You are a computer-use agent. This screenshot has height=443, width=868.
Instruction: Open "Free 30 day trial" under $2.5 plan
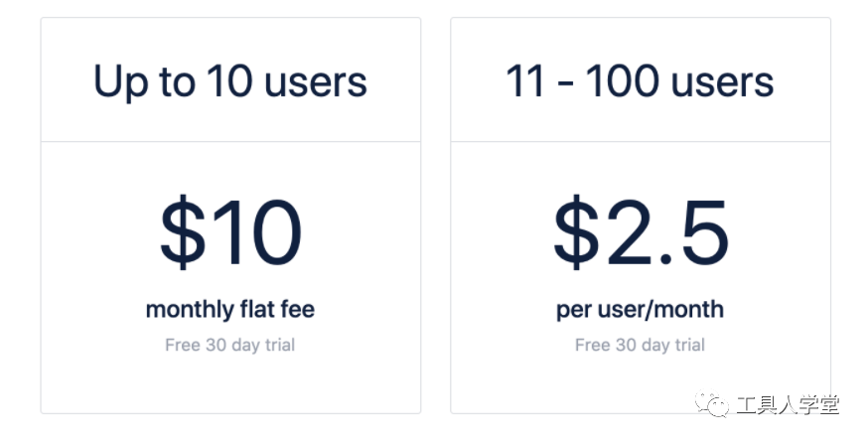coord(640,345)
